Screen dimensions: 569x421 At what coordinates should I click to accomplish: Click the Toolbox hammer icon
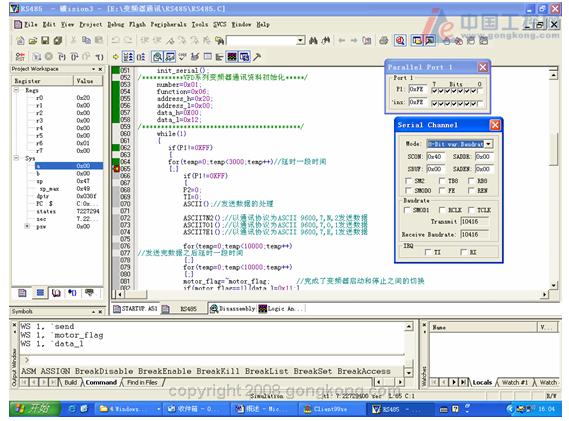(257, 57)
